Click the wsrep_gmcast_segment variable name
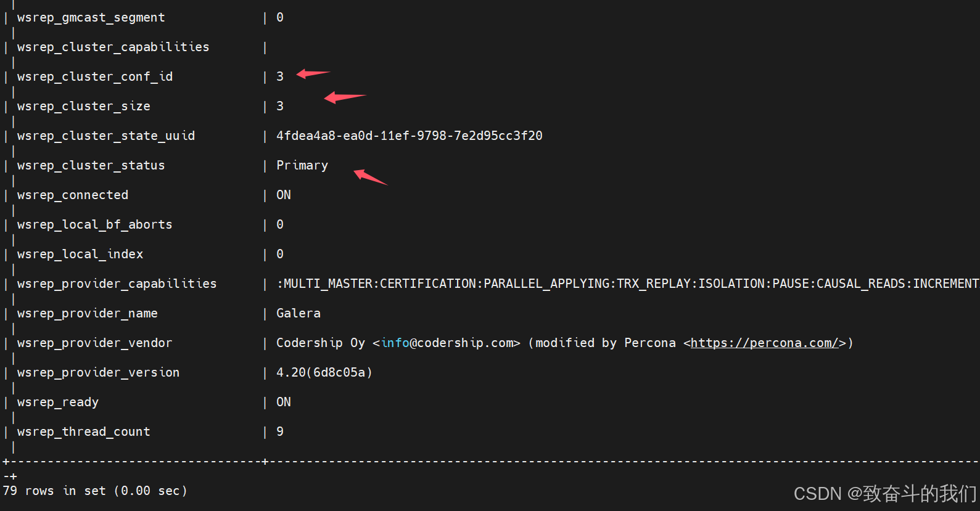This screenshot has height=511, width=980. 91,17
